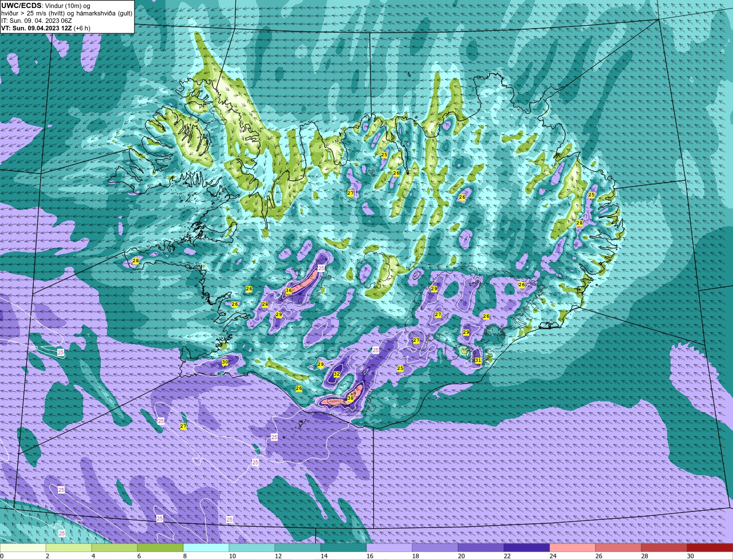Click the legend scale number '20'
The height and width of the screenshot is (560, 733).
point(461,556)
